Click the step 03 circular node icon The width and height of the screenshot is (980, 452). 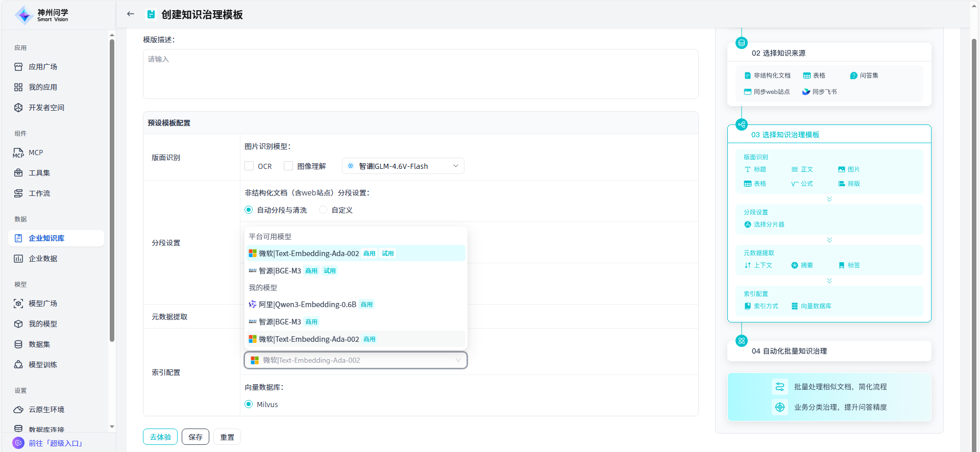click(742, 124)
